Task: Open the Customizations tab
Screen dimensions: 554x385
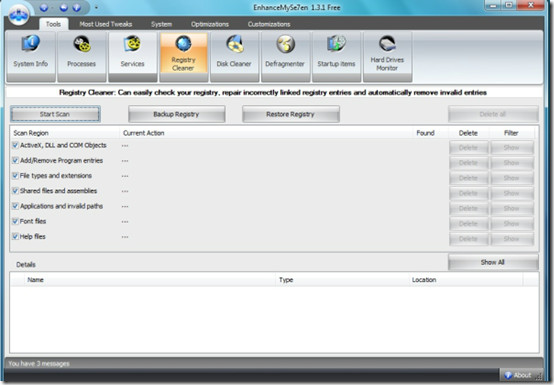Action: (x=269, y=24)
